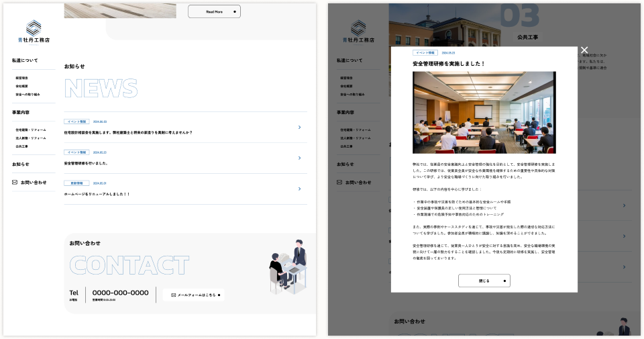Open 会社概要 from the left page sidebar

pos(23,86)
